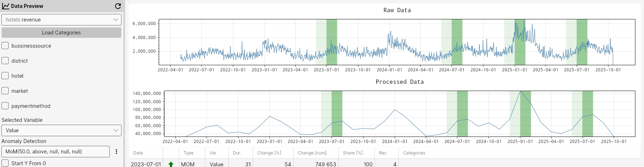Open the three-dot menu beside Anomaly Detection
This screenshot has height=167, width=644.
pyautogui.click(x=116, y=152)
